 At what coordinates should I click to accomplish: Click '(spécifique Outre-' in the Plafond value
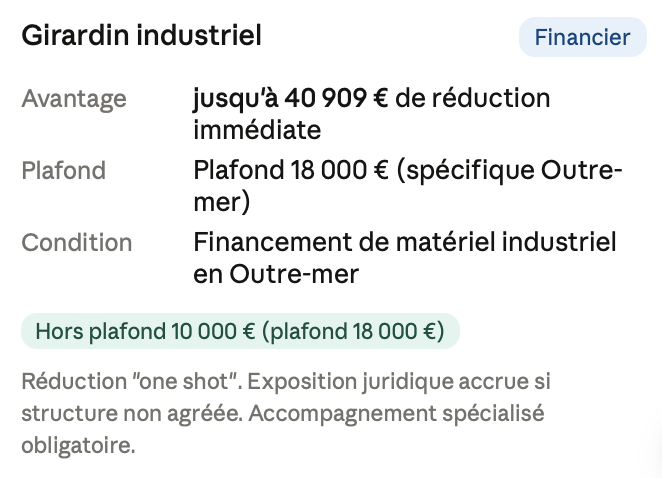(510, 171)
